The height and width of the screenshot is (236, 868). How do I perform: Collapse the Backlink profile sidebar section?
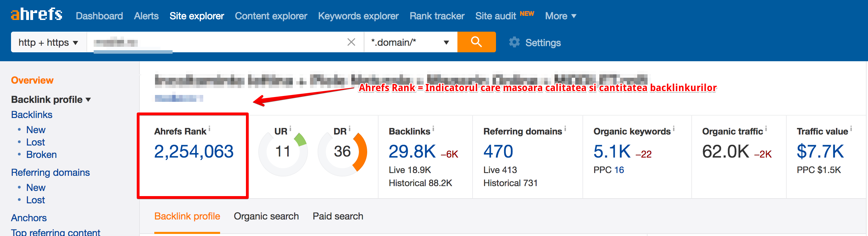coord(51,99)
